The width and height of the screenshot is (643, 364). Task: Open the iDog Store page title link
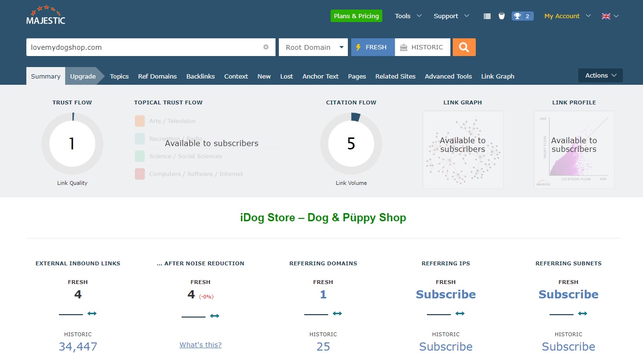point(323,217)
